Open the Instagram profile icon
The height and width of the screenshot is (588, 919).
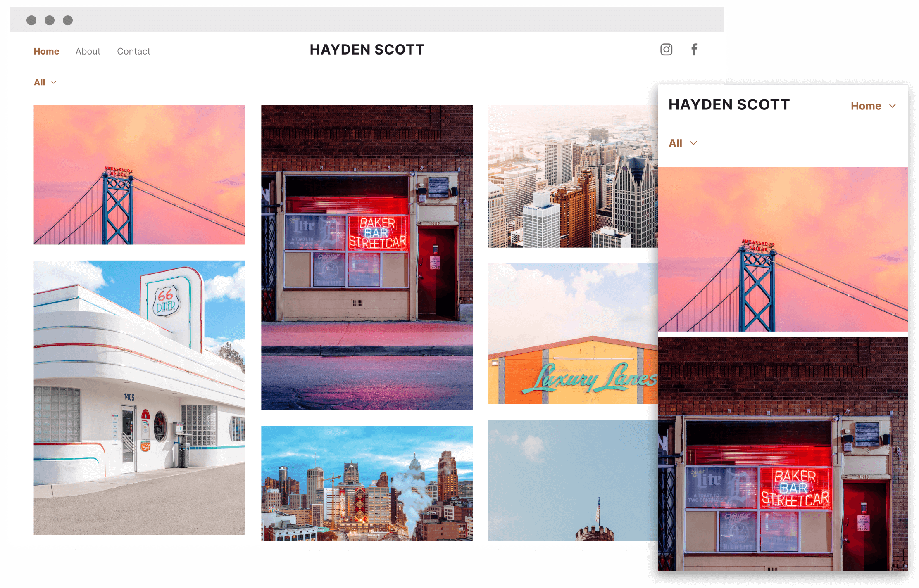666,50
